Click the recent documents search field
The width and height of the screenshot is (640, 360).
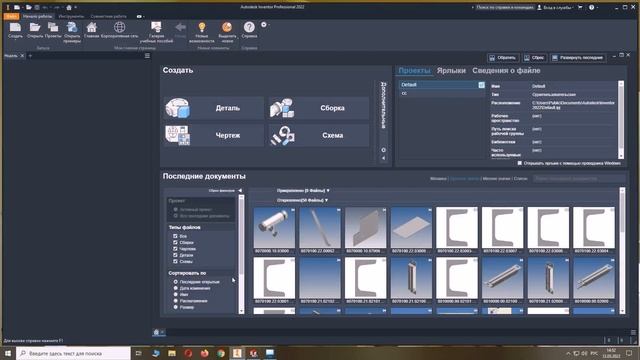pyautogui.click(x=579, y=179)
